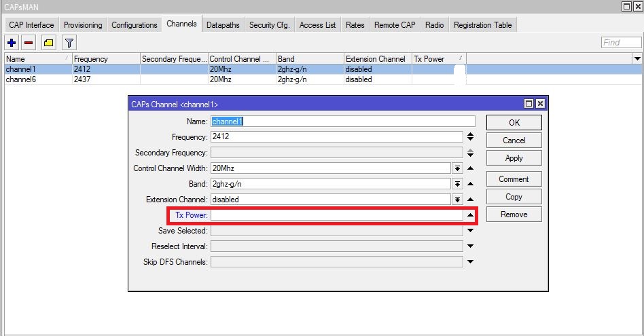644x336 pixels.
Task: Click the Name field in dialog
Action: click(x=343, y=121)
